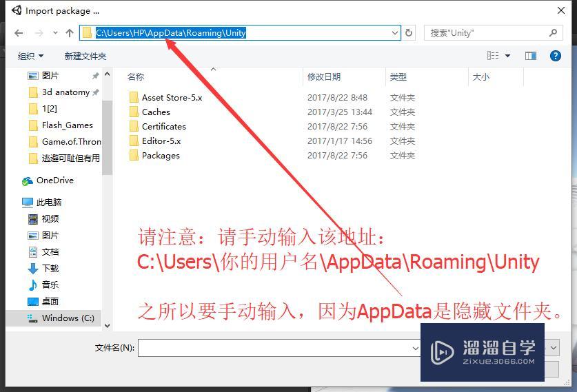Toggle the preview pane icon
577x392 pixels.
531,56
